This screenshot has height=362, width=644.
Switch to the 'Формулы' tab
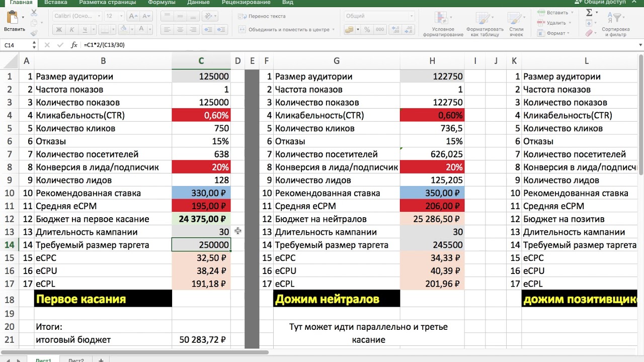pyautogui.click(x=162, y=3)
